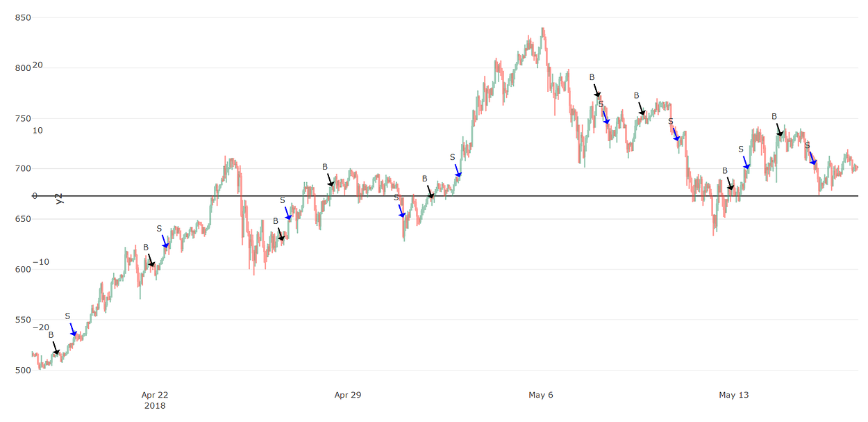Click the 750 price axis label
Image resolution: width=868 pixels, height=422 pixels.
[x=22, y=118]
